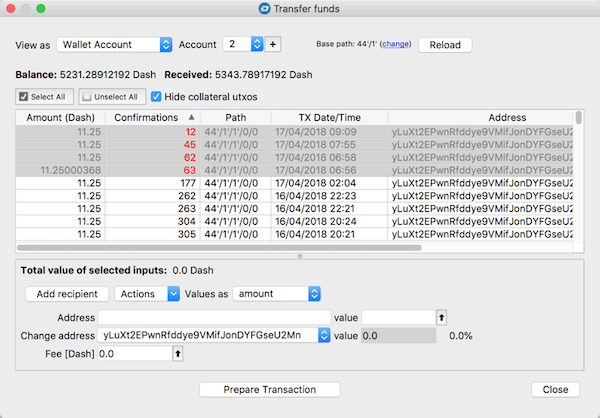600x418 pixels.
Task: Click the recipient Address input field
Action: click(x=214, y=318)
